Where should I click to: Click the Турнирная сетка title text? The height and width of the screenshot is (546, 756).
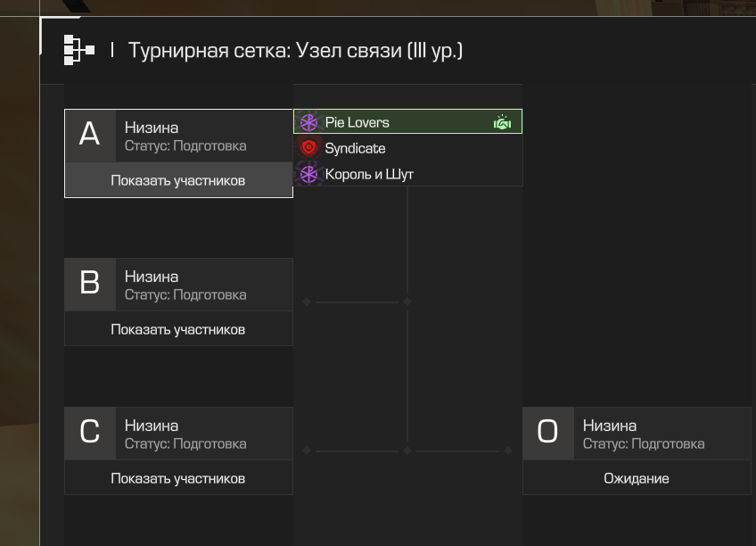pyautogui.click(x=295, y=51)
